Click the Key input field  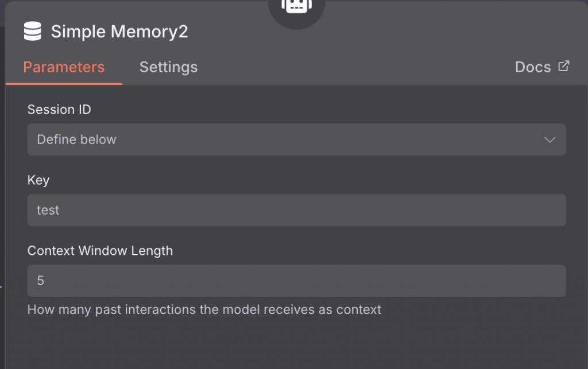pyautogui.click(x=296, y=210)
